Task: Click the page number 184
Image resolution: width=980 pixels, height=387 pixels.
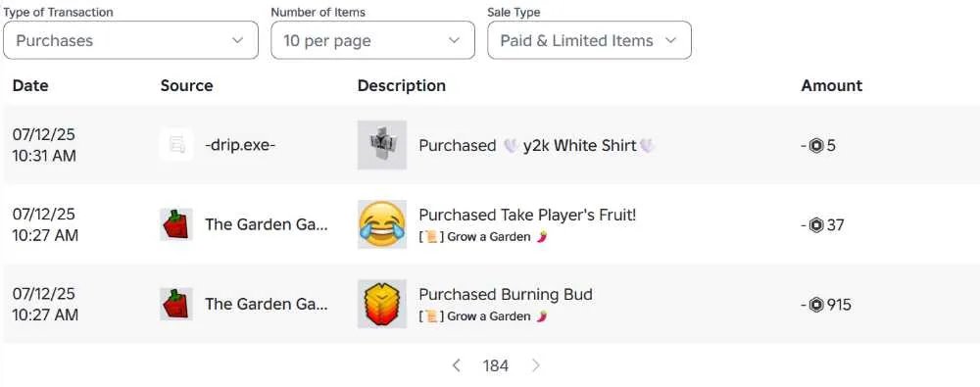Action: point(496,365)
